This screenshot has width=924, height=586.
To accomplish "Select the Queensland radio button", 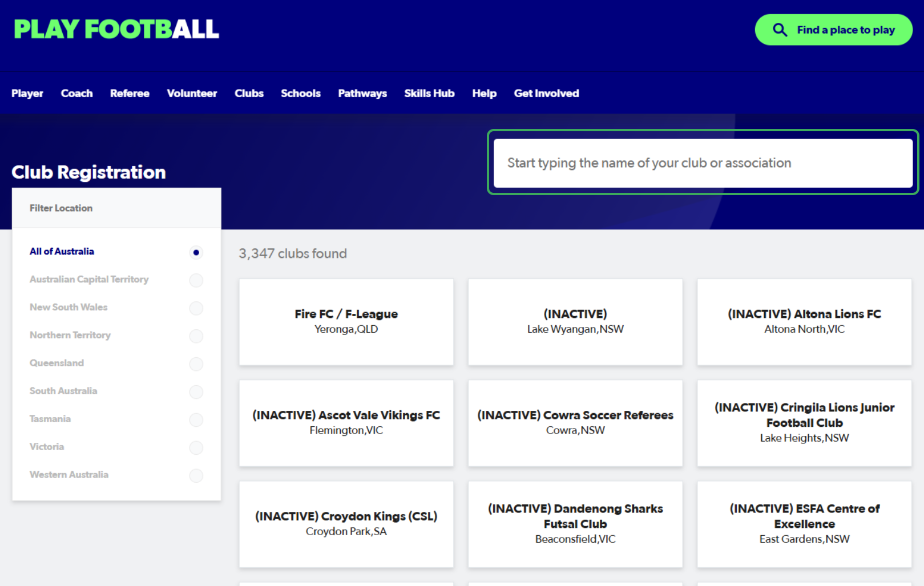I will (x=196, y=364).
